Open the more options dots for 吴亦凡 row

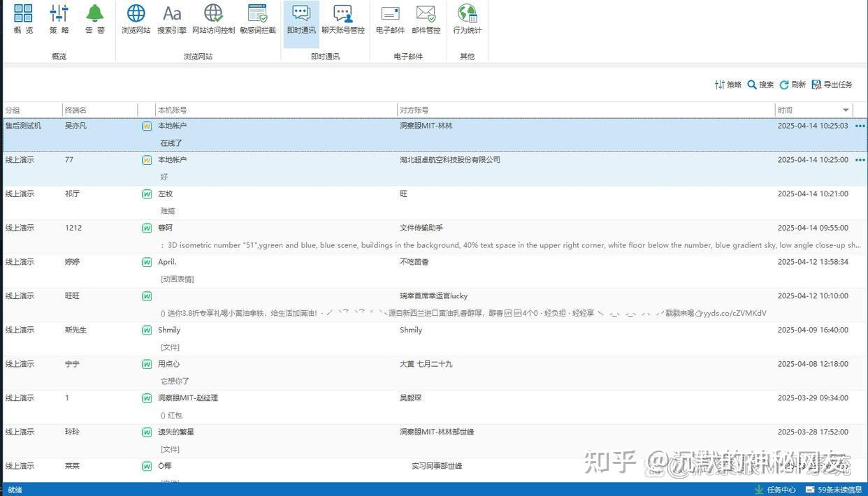click(x=860, y=126)
